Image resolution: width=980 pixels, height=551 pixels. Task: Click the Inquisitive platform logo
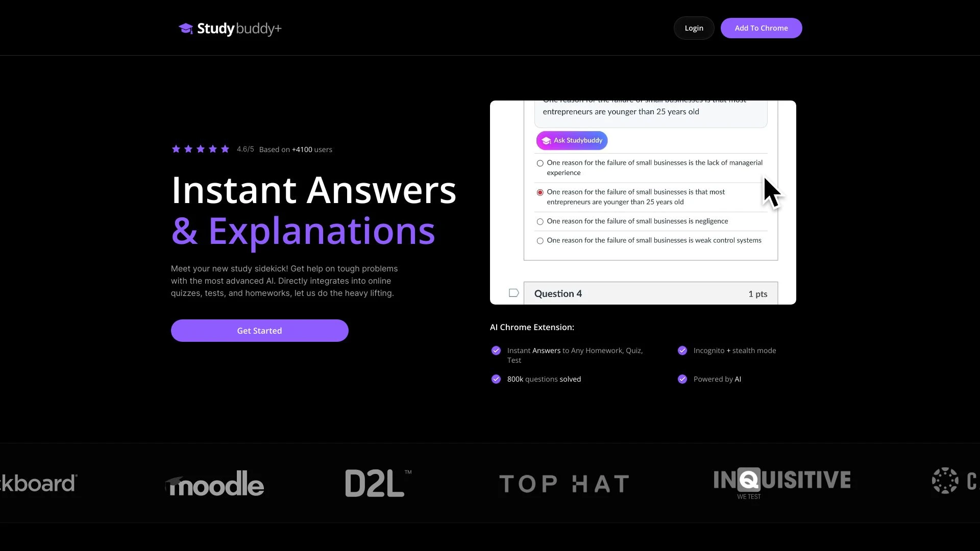click(x=781, y=483)
